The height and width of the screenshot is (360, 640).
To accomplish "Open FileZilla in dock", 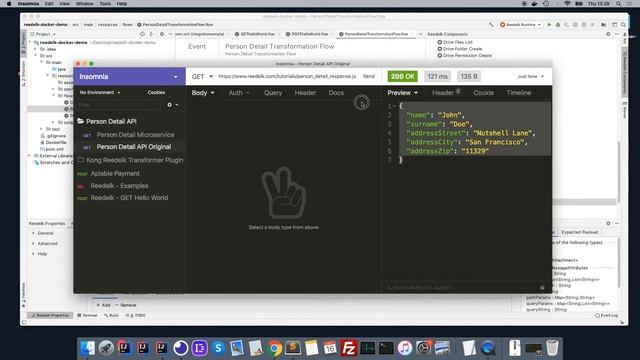I will click(x=349, y=348).
